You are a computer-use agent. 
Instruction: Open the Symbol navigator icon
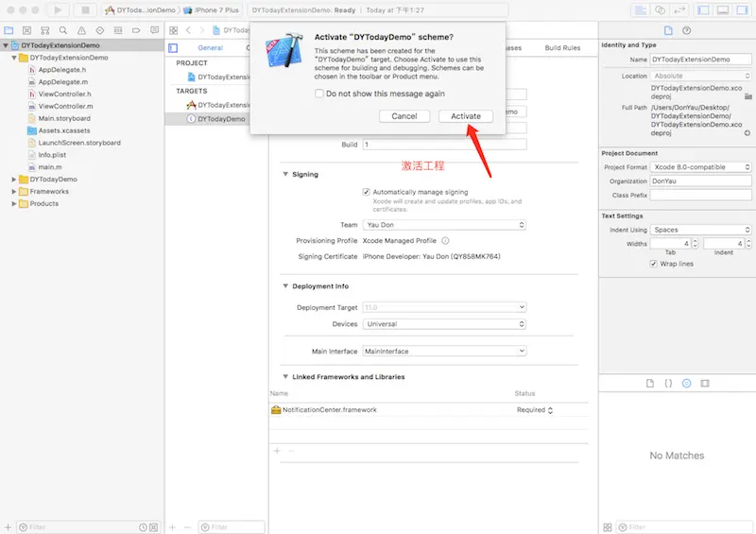click(x=44, y=30)
